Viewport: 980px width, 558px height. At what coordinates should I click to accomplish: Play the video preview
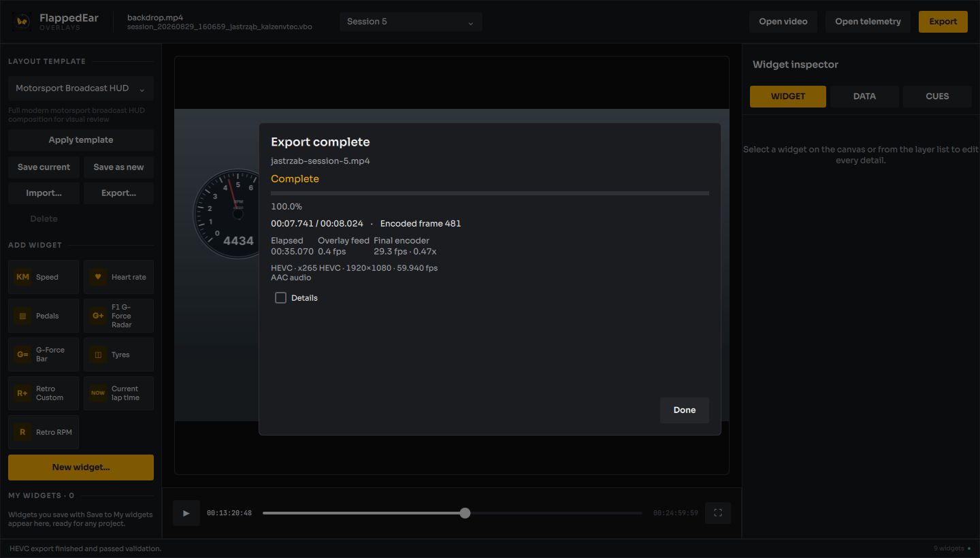186,513
